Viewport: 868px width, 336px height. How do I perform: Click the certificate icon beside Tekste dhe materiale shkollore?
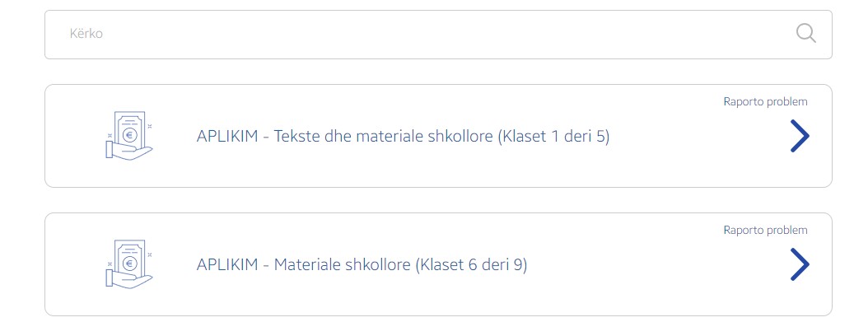[129, 136]
